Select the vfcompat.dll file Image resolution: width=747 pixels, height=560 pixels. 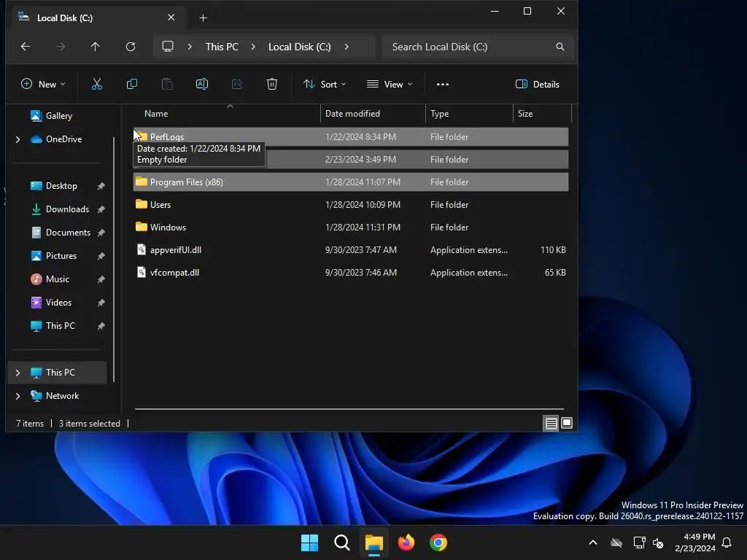[x=351, y=273]
